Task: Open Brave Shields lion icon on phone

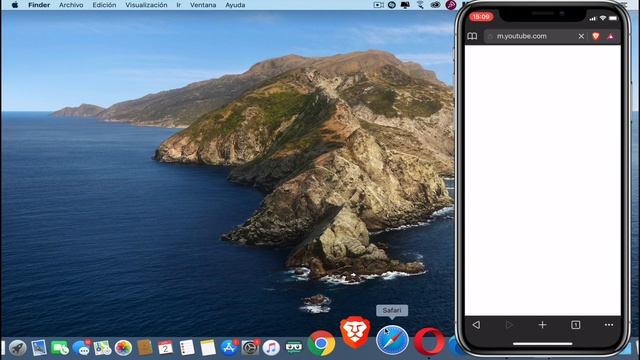Action: click(x=596, y=36)
